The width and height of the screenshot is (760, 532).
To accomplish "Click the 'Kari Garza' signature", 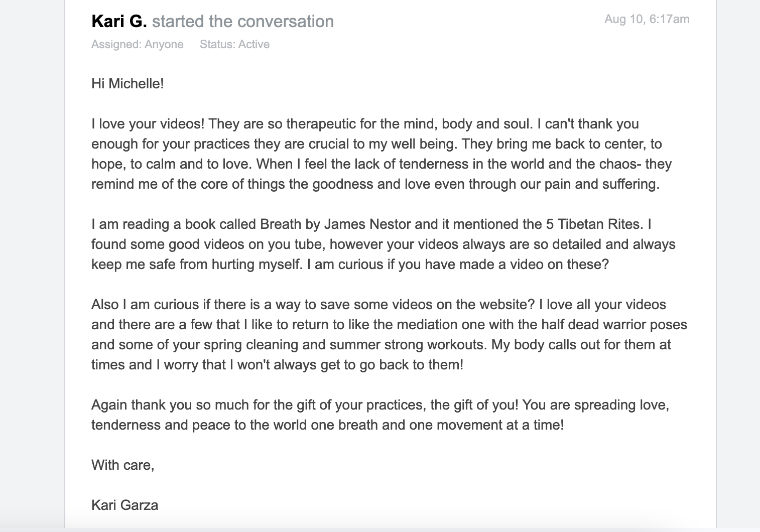I will point(124,505).
